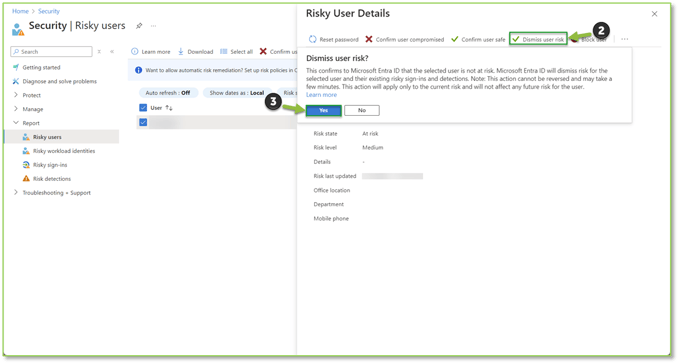Click Confirm user compromised red X icon
The height and width of the screenshot is (364, 679).
tap(369, 39)
